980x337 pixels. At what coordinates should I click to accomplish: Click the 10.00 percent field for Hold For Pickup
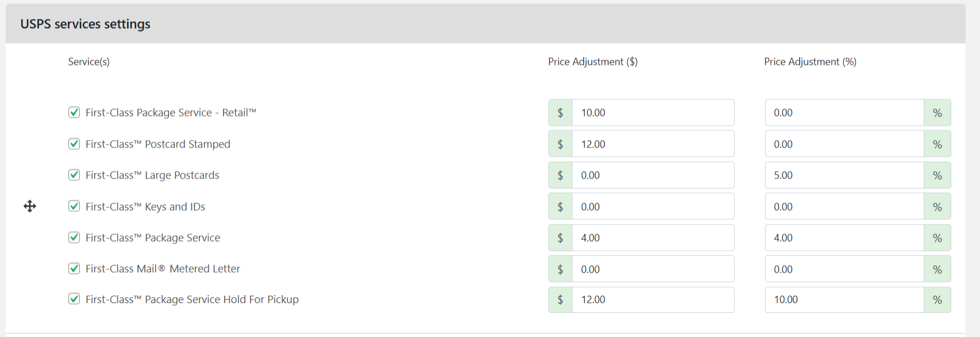[x=844, y=300]
